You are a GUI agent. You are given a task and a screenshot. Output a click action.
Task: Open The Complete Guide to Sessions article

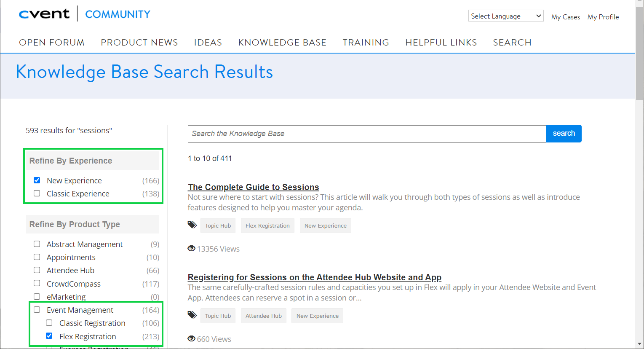pos(254,187)
